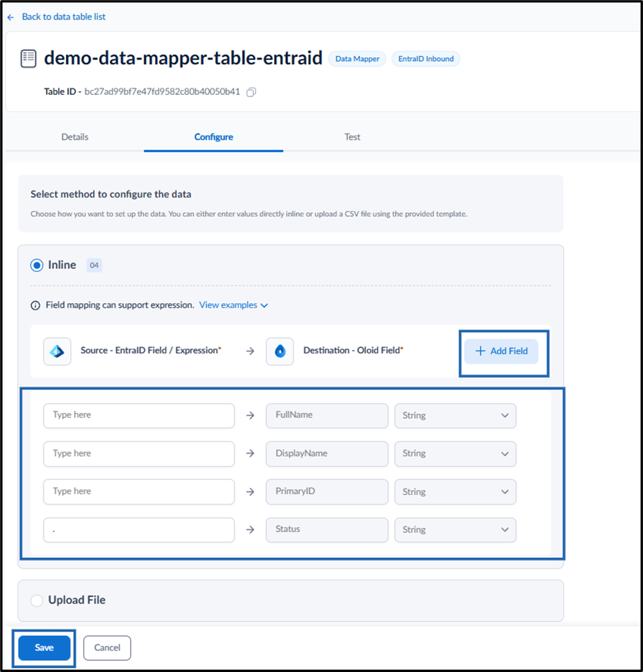Click the FullName destination field
643x672 pixels.
[x=327, y=415]
